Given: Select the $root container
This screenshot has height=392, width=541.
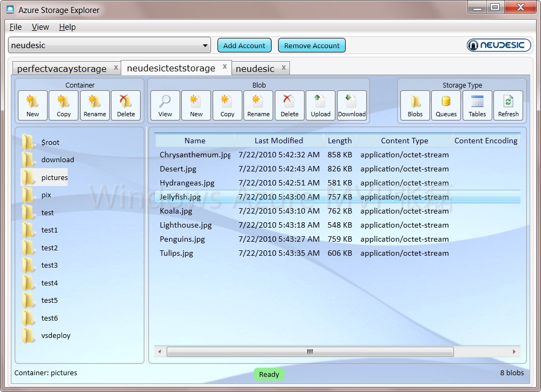Looking at the screenshot, I should pyautogui.click(x=41, y=142).
